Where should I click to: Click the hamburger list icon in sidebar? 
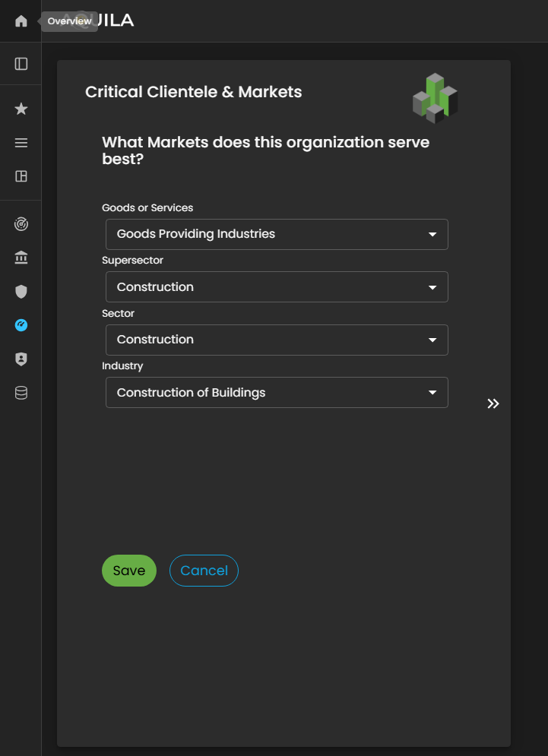[21, 143]
